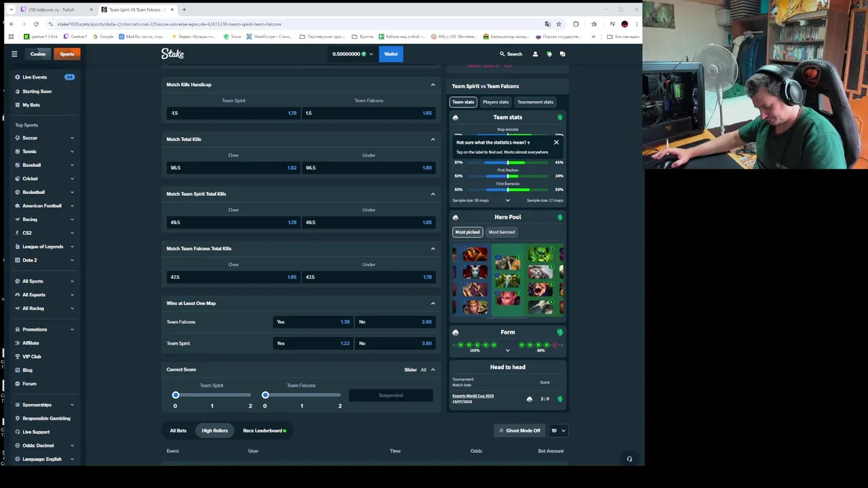Switch to Race Leaderboard tab
The width and height of the screenshot is (868, 488).
(264, 430)
